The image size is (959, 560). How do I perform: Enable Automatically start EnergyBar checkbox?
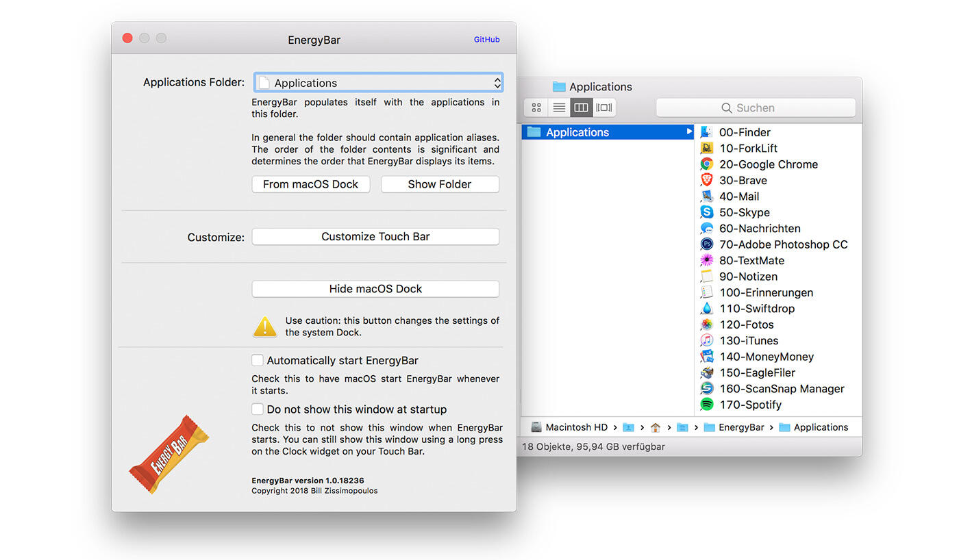(x=258, y=360)
